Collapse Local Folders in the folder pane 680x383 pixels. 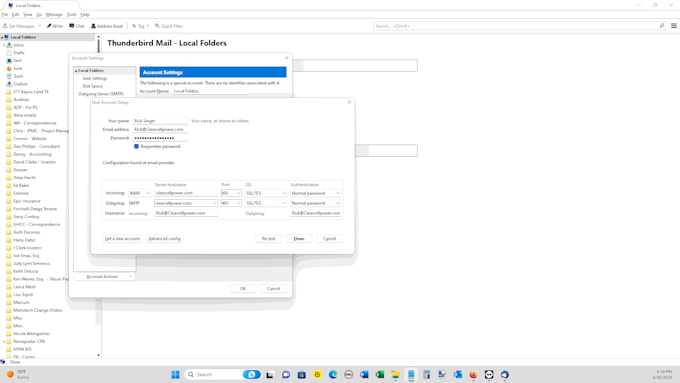[2, 37]
